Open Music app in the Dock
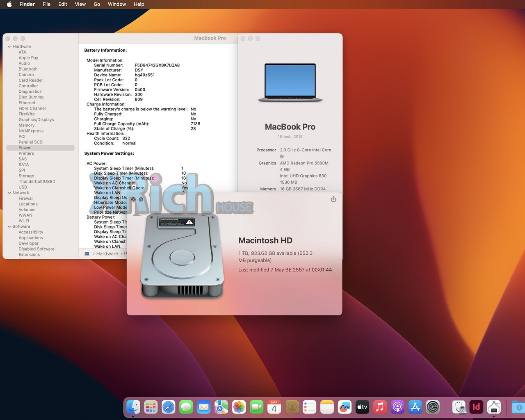Image resolution: width=525 pixels, height=420 pixels. pyautogui.click(x=380, y=407)
